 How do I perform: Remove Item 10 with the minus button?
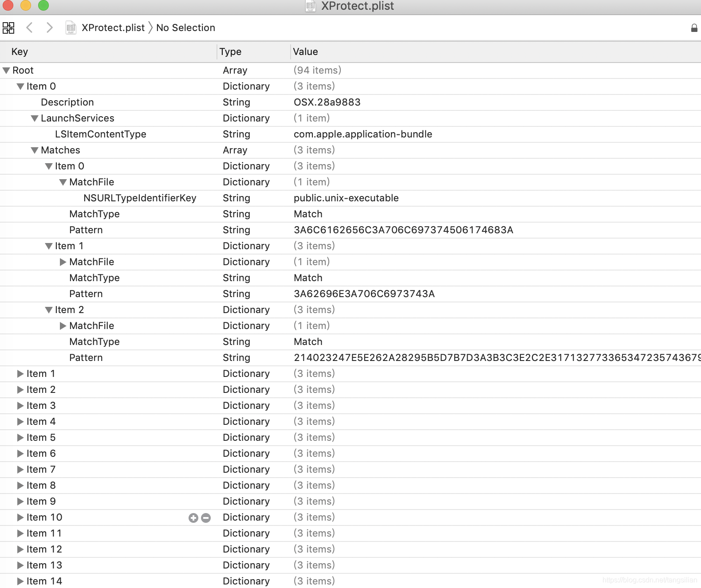pyautogui.click(x=206, y=518)
